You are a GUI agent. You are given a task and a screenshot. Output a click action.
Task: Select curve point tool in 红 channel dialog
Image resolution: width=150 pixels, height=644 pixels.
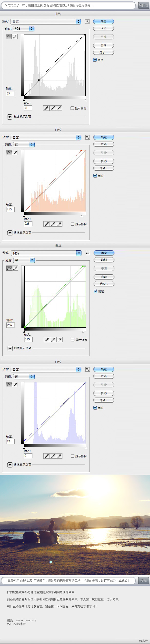point(9,153)
